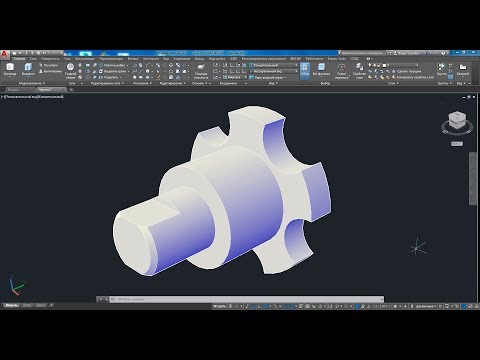Click the No Filter (Без фильтра) selection icon
480x360 pixels.
coord(321,69)
